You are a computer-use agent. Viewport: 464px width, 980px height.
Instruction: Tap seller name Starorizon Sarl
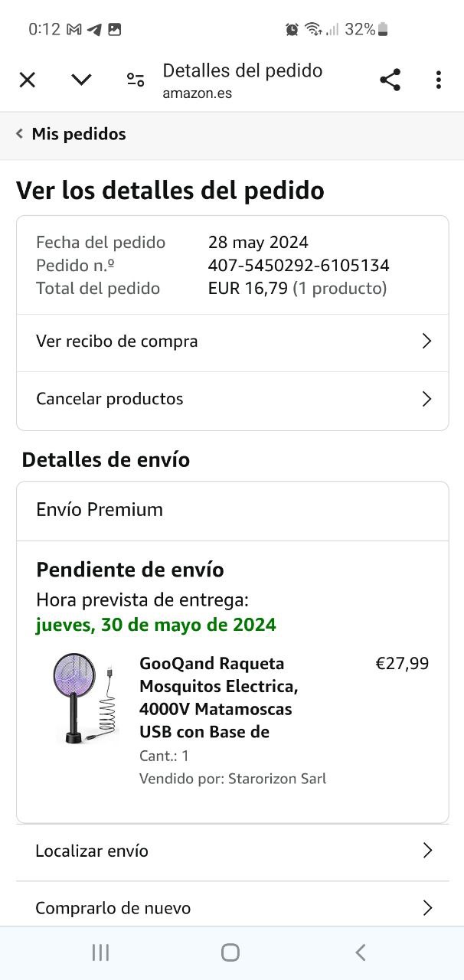pyautogui.click(x=277, y=779)
